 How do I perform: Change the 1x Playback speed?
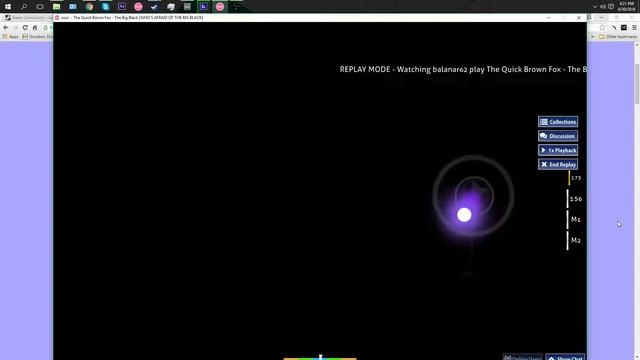point(558,150)
